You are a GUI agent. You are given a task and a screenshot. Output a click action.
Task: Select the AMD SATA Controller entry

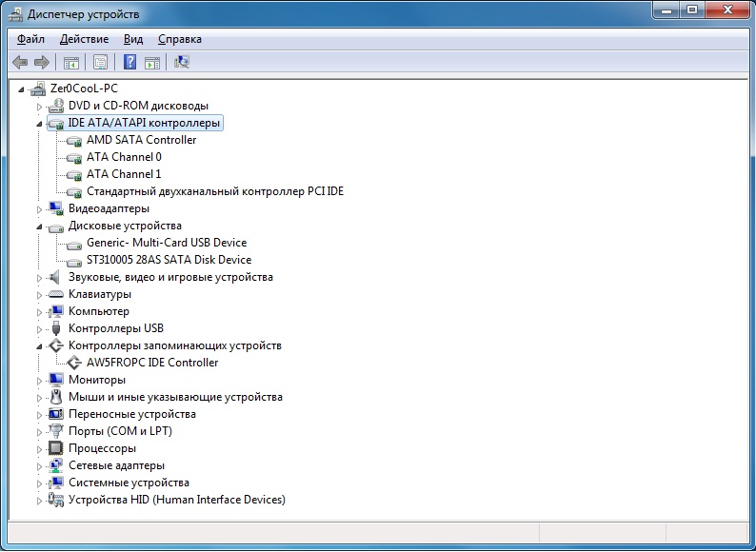[x=141, y=140]
